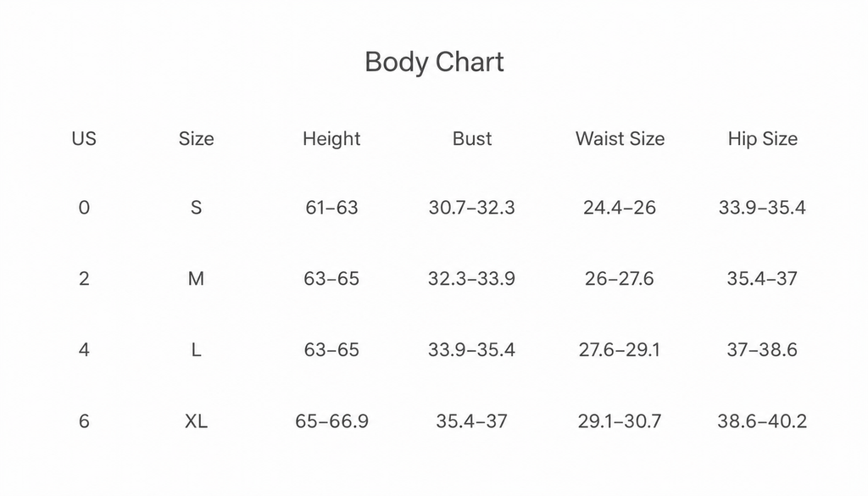Click the bust value 32.3–33.9
The width and height of the screenshot is (868, 496).
point(471,278)
